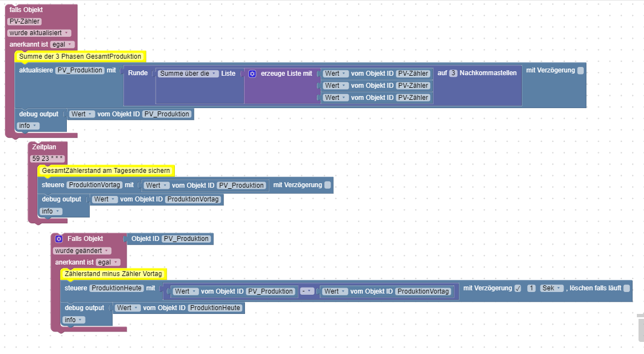Image resolution: width=644 pixels, height=354 pixels.
Task: Open 'Wert' dropdown before ProduktionVortag in subtraction
Action: pos(335,291)
